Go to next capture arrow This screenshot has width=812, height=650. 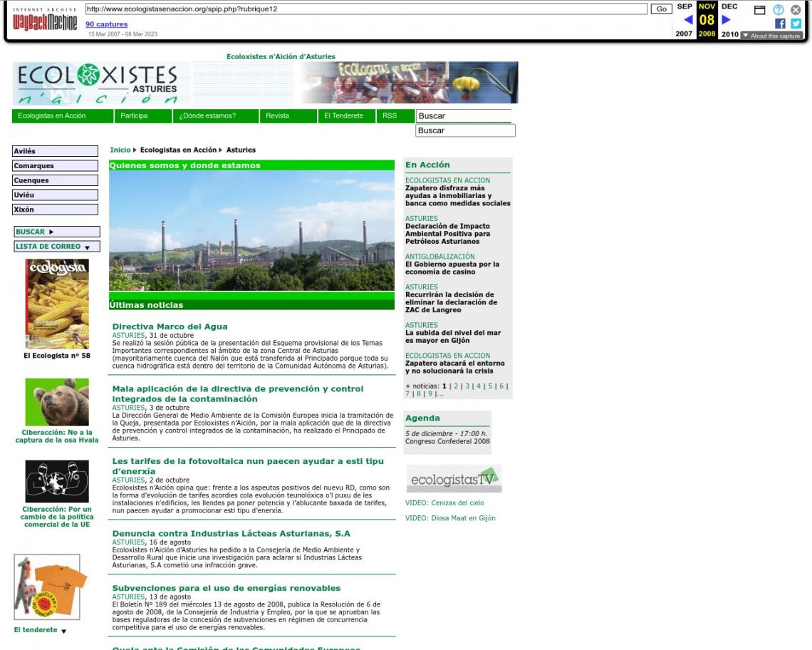pos(727,20)
